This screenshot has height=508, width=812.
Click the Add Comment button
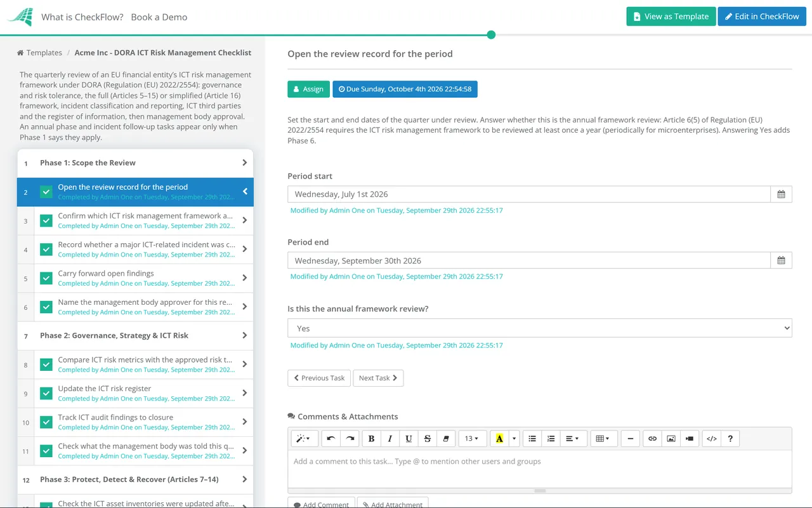tap(321, 504)
